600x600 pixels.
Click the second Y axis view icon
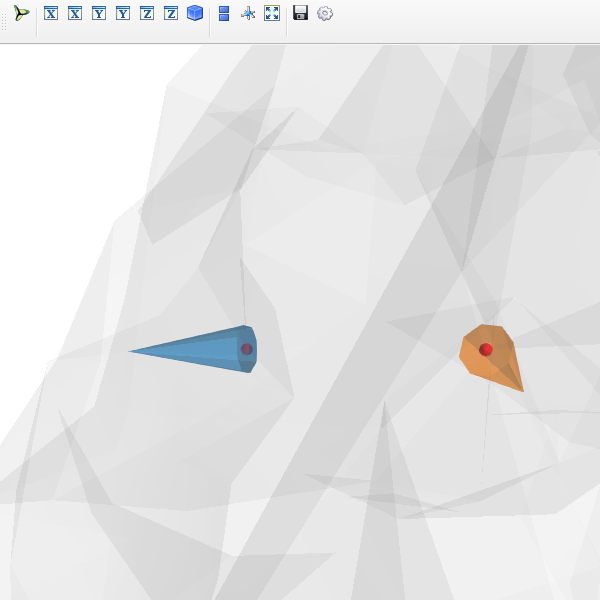(123, 13)
